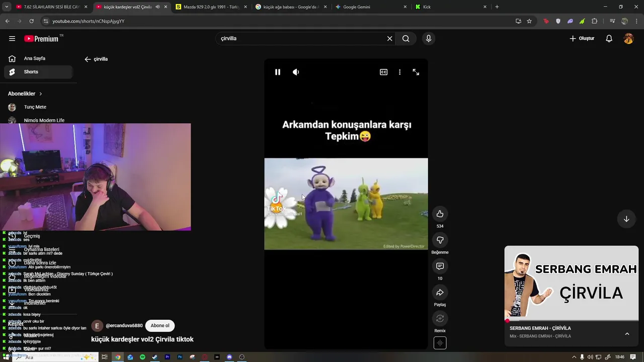Open the SERBANG EMRAH ÇİRVİLA thumbnail
644x362 pixels.
[572, 284]
